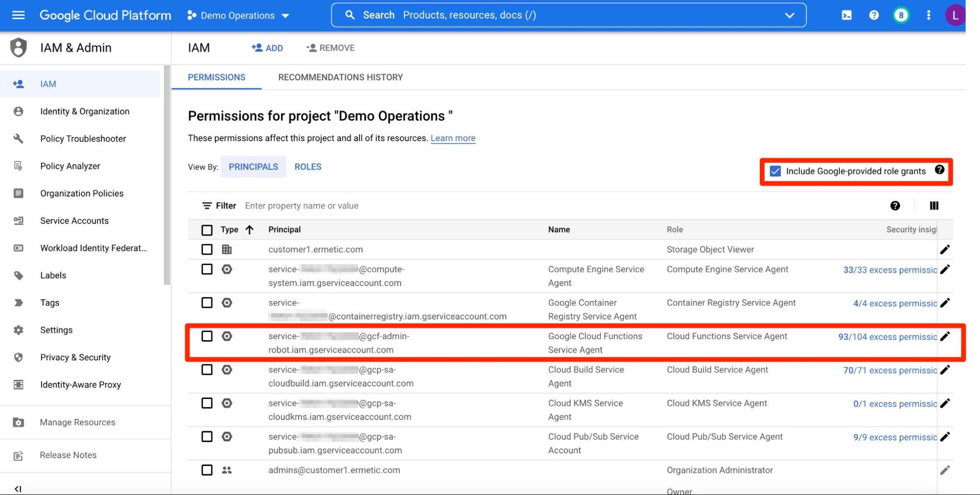Click the search magnifier icon

point(350,15)
